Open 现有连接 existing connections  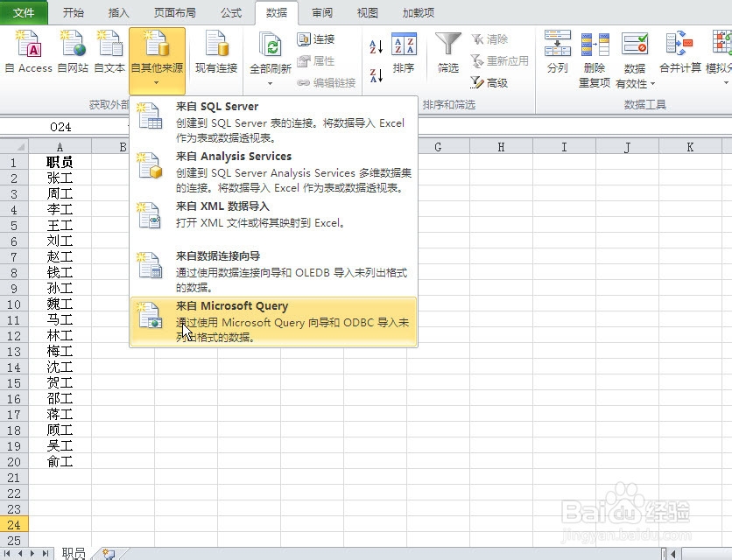[215, 52]
